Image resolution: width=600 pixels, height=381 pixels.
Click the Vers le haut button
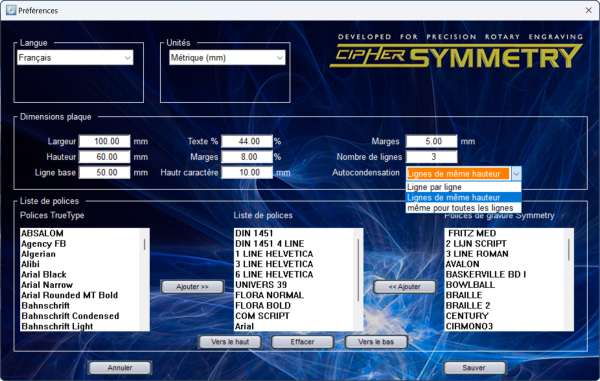230,342
